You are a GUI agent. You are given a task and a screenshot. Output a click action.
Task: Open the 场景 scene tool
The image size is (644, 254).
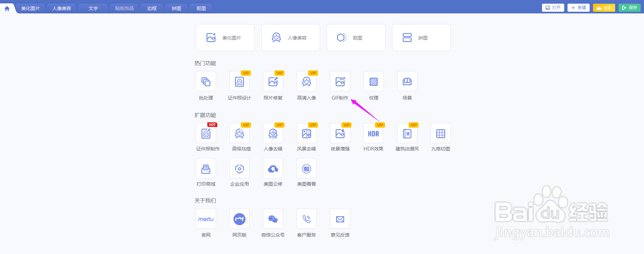click(x=407, y=81)
